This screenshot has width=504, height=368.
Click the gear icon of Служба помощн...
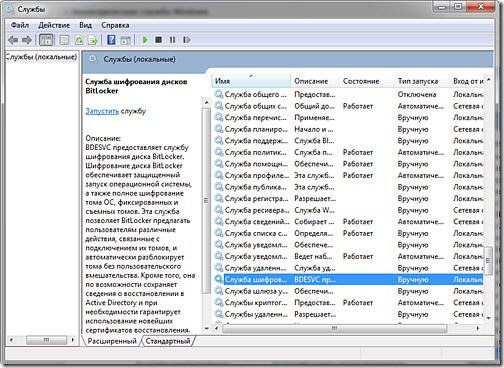[x=219, y=164]
